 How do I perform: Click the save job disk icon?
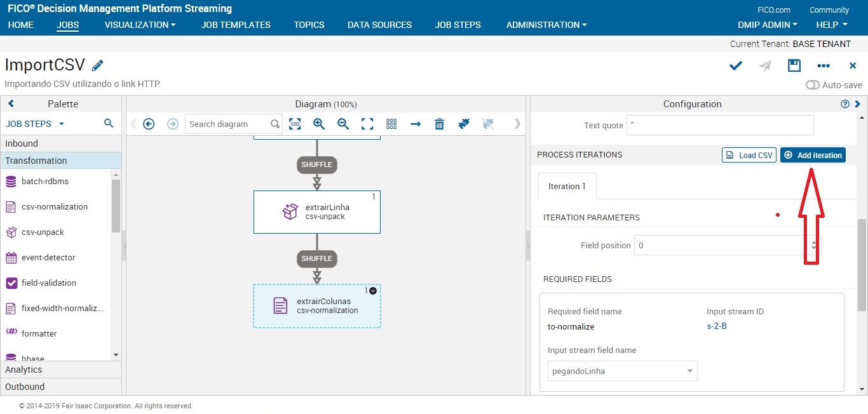[x=794, y=65]
